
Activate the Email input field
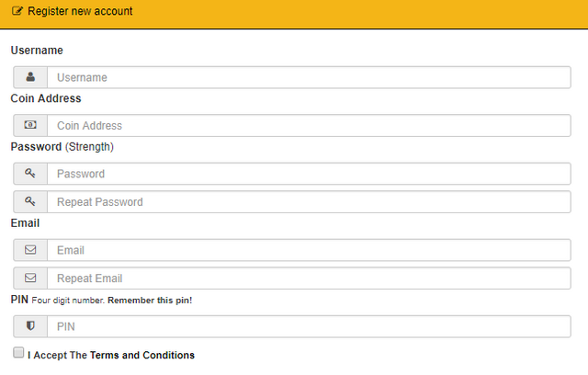[309, 250]
